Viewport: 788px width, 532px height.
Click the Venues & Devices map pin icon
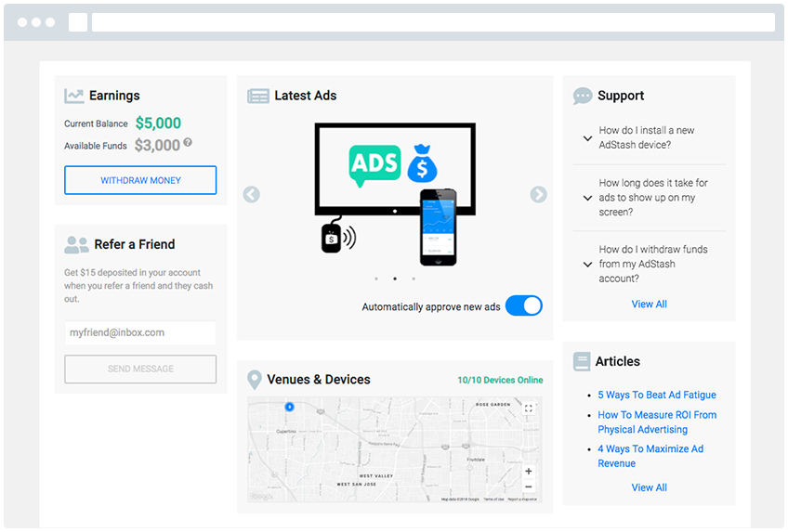pyautogui.click(x=255, y=380)
